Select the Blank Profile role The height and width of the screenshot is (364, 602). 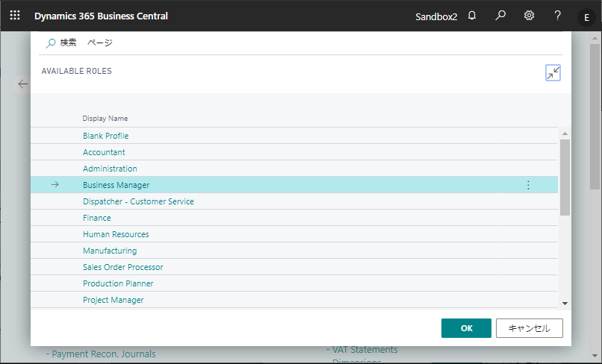pos(105,136)
